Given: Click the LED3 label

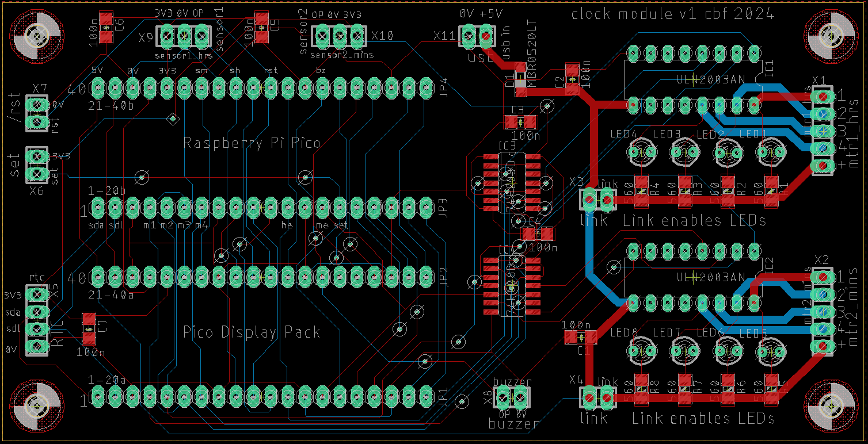Looking at the screenshot, I should (667, 134).
